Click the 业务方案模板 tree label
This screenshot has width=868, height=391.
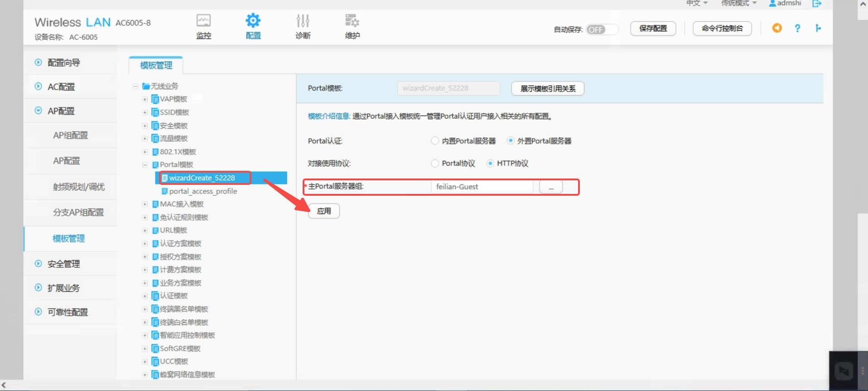(x=180, y=283)
